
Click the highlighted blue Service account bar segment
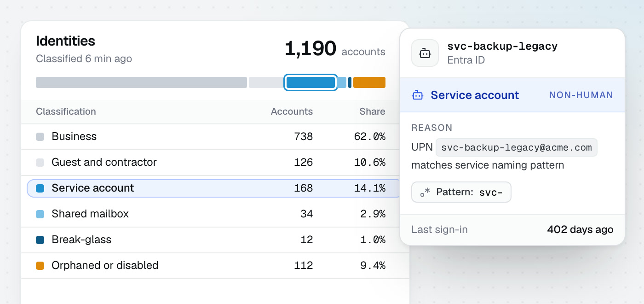[x=310, y=82]
